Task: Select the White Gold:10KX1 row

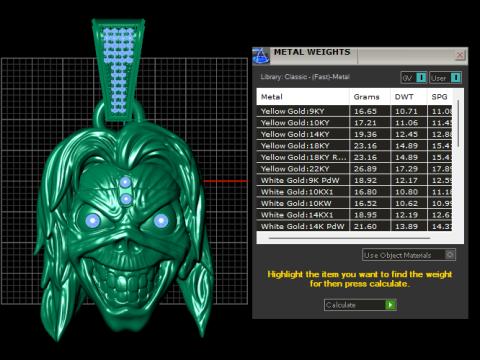Action: pos(354,192)
